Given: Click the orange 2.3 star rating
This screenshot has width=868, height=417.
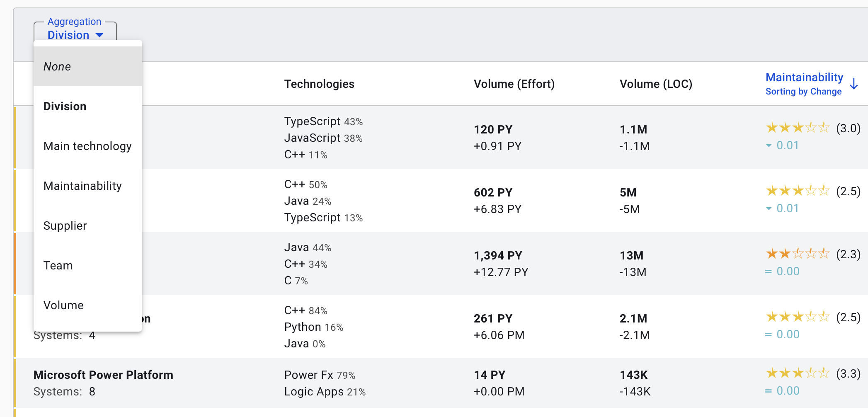Looking at the screenshot, I should (x=797, y=254).
